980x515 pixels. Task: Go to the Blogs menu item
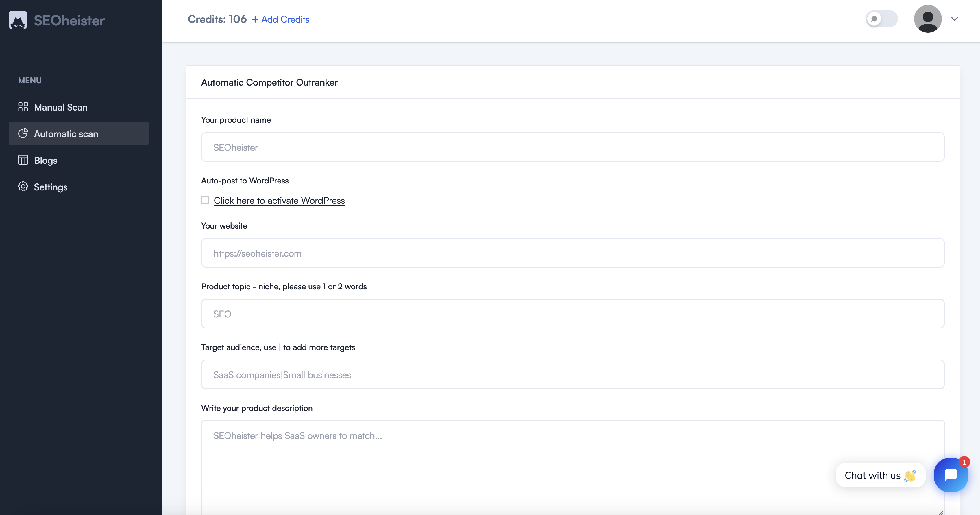coord(78,160)
